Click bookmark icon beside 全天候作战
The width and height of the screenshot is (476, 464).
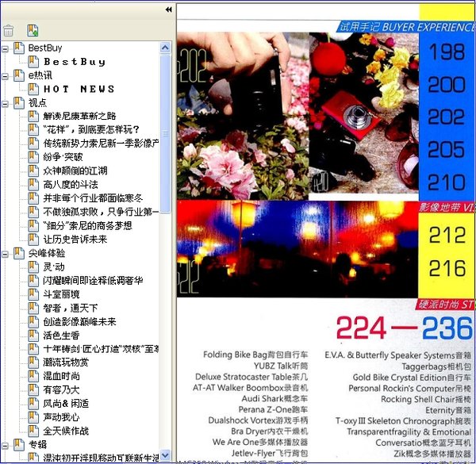coord(33,431)
